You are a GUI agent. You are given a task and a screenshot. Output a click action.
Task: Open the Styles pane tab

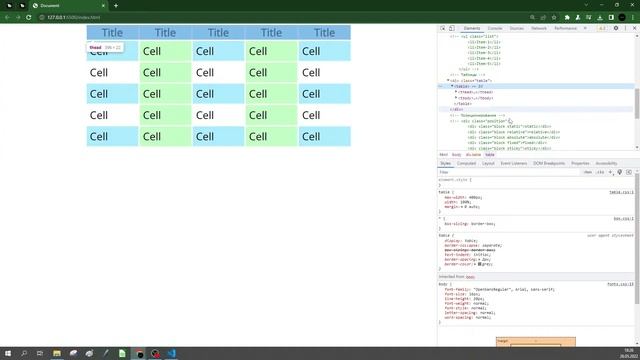445,163
